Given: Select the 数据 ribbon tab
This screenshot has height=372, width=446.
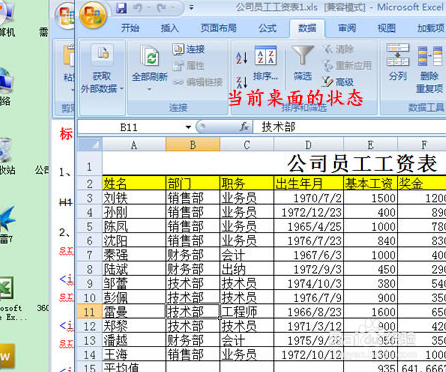Looking at the screenshot, I should [307, 28].
